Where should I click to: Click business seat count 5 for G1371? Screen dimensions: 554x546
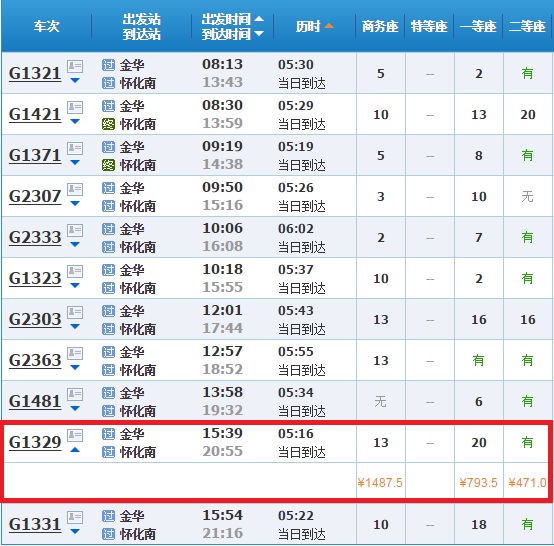[381, 155]
